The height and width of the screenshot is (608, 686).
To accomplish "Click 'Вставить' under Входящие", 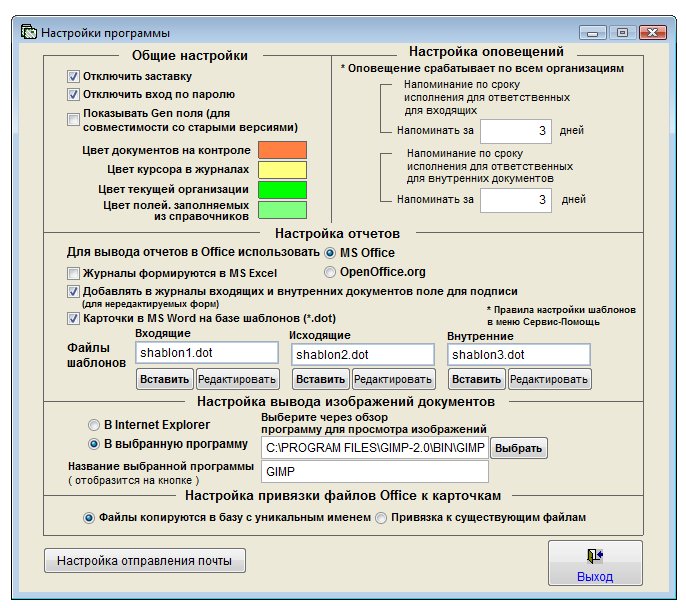I will tap(164, 379).
